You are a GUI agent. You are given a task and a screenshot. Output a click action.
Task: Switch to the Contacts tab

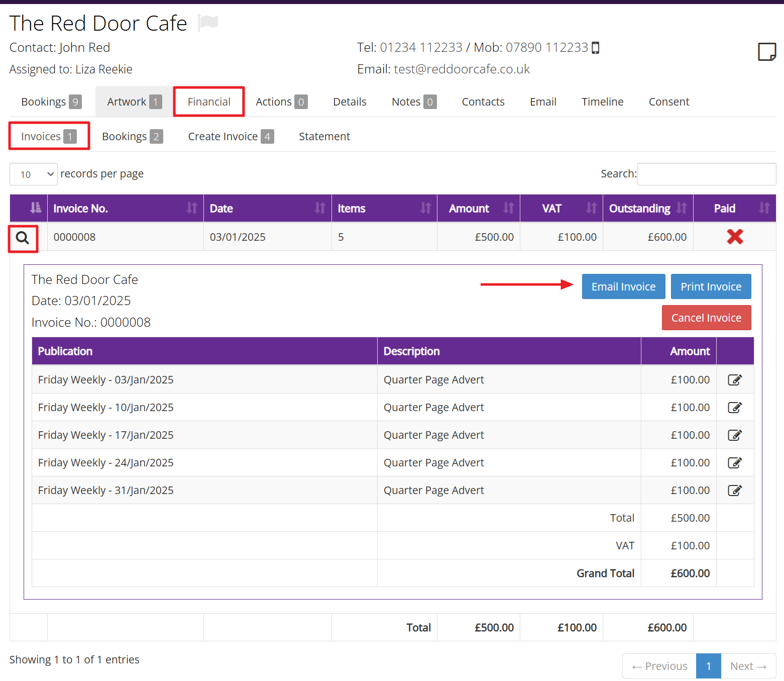point(483,102)
